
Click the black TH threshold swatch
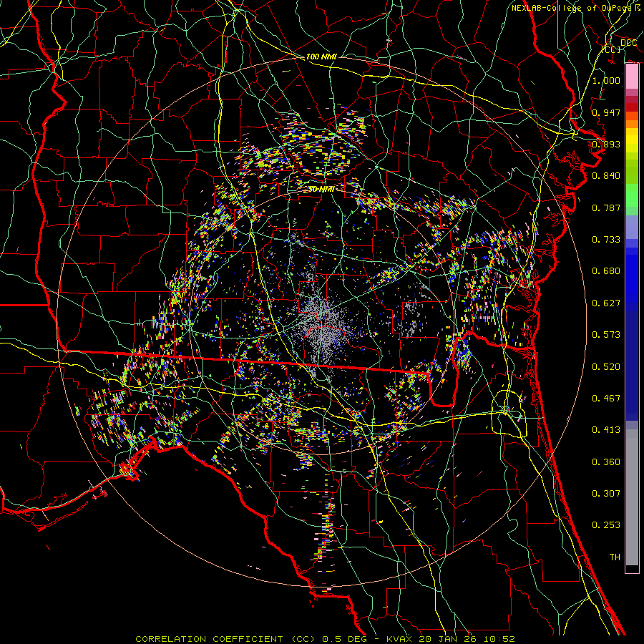[632, 569]
